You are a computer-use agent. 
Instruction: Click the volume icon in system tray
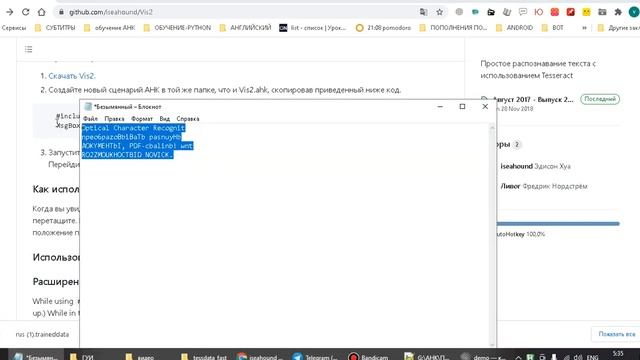click(x=578, y=357)
